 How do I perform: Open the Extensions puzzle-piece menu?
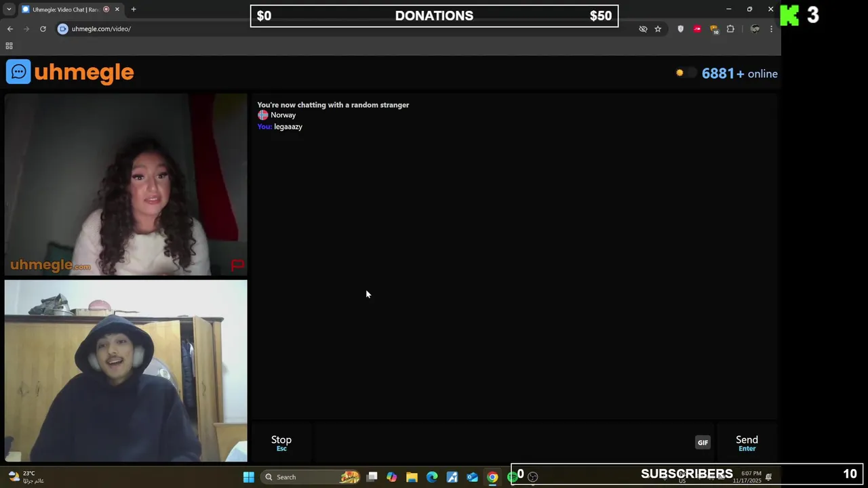tap(730, 29)
